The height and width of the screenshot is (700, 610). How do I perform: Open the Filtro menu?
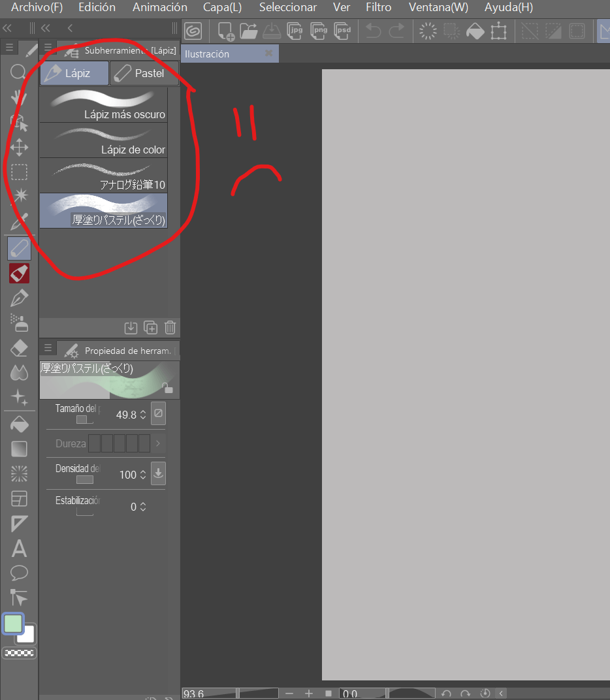378,8
